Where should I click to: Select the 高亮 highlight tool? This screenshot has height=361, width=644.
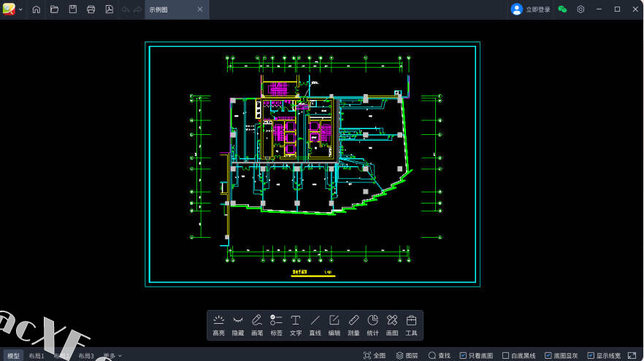pos(218,325)
